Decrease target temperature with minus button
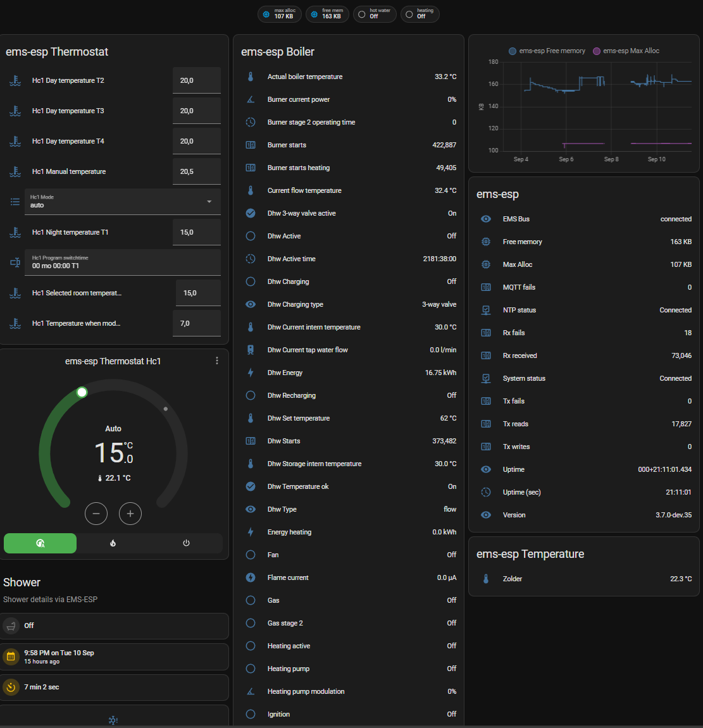 96,514
